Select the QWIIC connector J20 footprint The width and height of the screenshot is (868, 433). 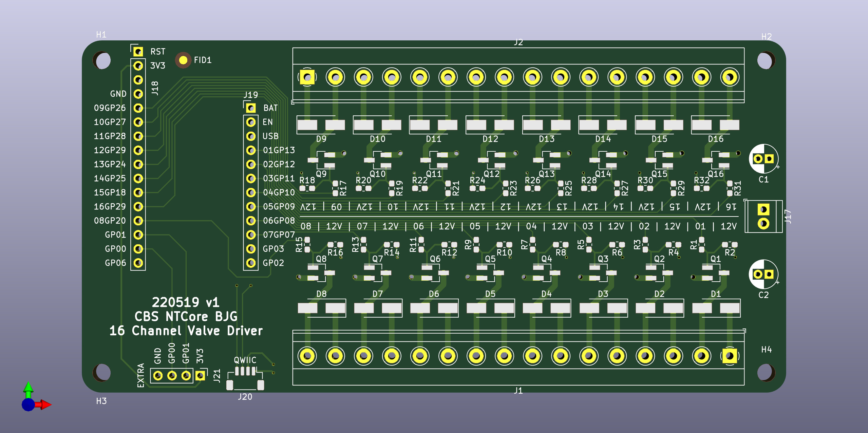point(245,378)
